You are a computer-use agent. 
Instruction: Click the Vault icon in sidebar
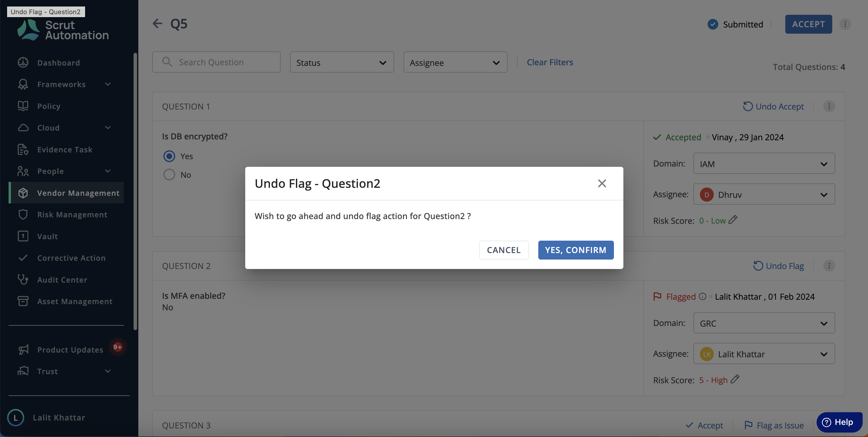(x=23, y=236)
